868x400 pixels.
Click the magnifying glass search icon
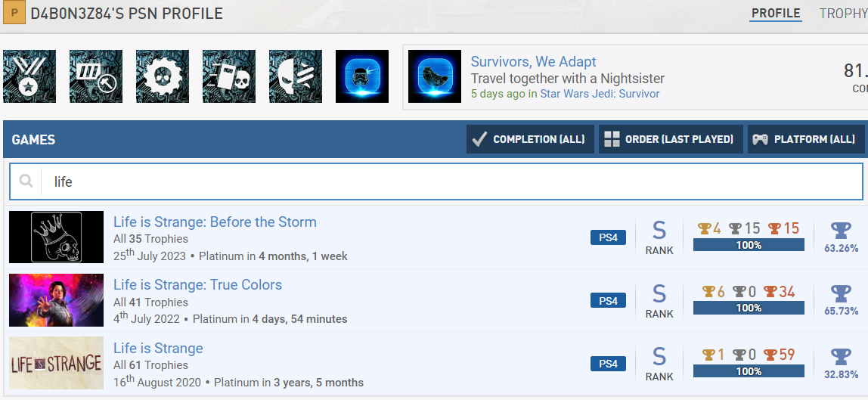[26, 181]
